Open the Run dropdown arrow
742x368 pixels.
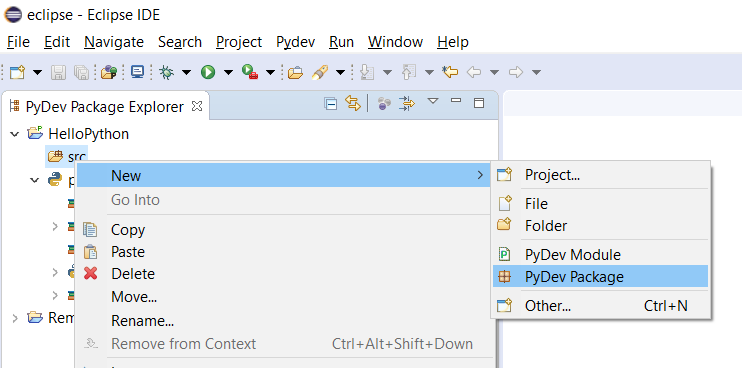229,72
